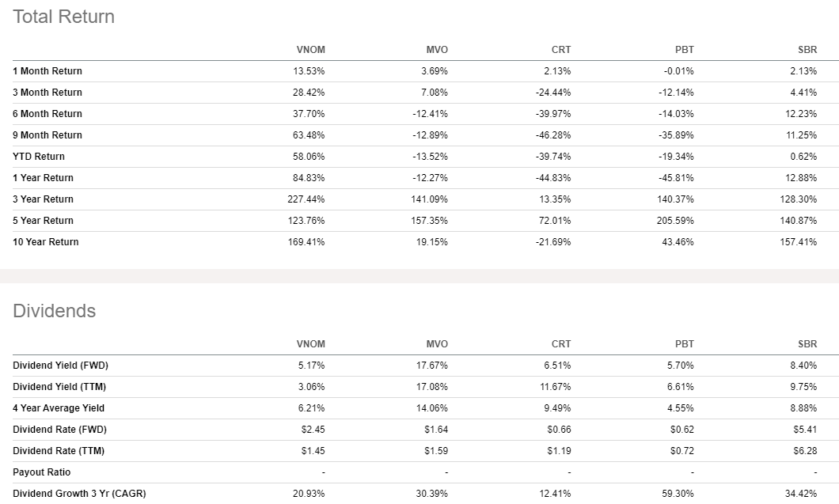Select Dividend Growth 3 Yr (CAGR) label
This screenshot has width=839, height=504.
click(x=79, y=494)
